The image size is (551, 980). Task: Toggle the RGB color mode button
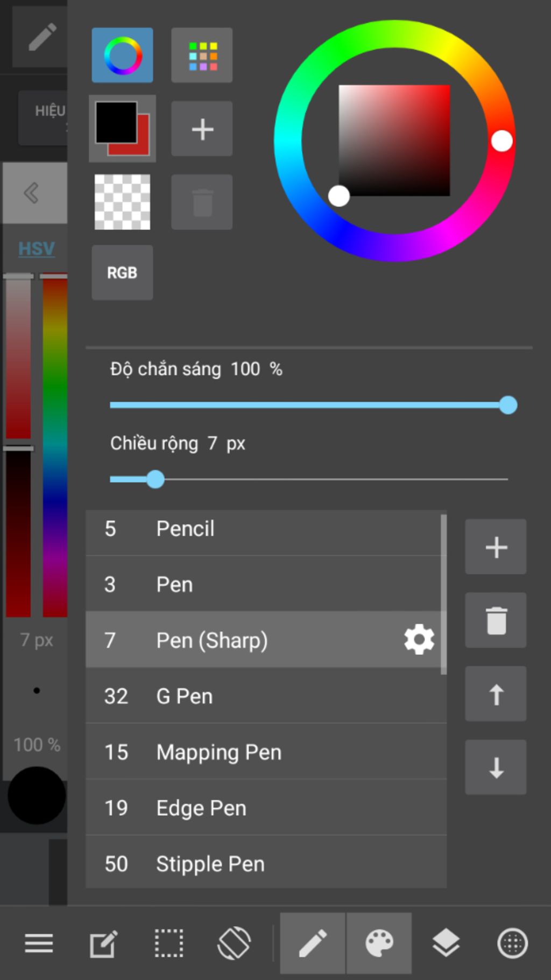[123, 273]
